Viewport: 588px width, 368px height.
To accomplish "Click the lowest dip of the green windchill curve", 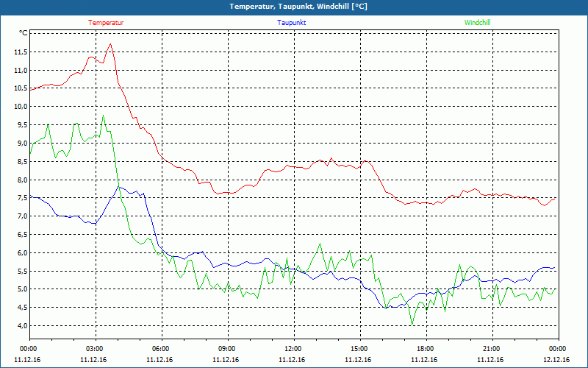I will (x=412, y=324).
